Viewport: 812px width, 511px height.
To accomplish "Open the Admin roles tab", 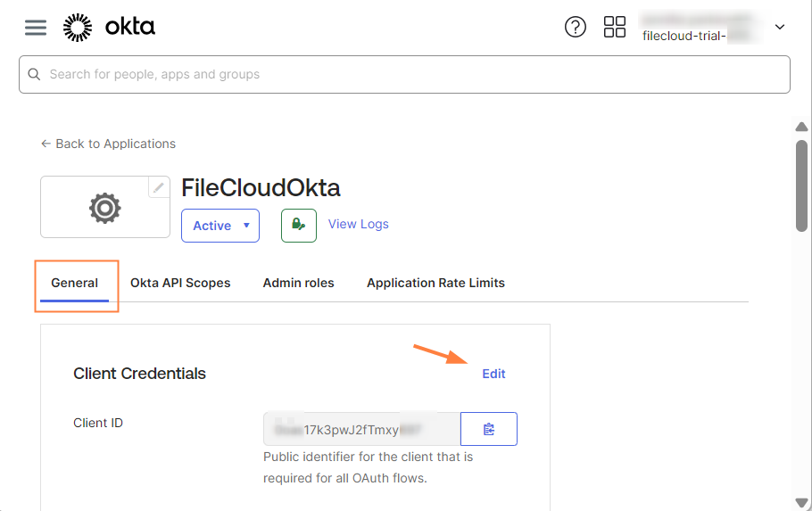I will point(298,283).
